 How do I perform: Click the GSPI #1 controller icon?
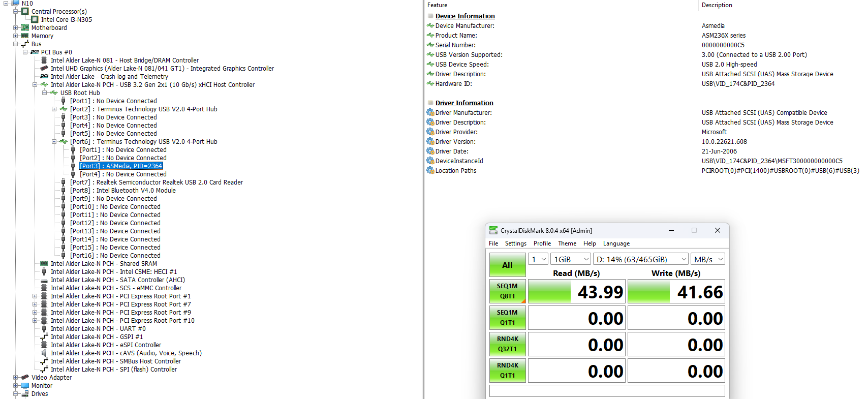pyautogui.click(x=44, y=336)
